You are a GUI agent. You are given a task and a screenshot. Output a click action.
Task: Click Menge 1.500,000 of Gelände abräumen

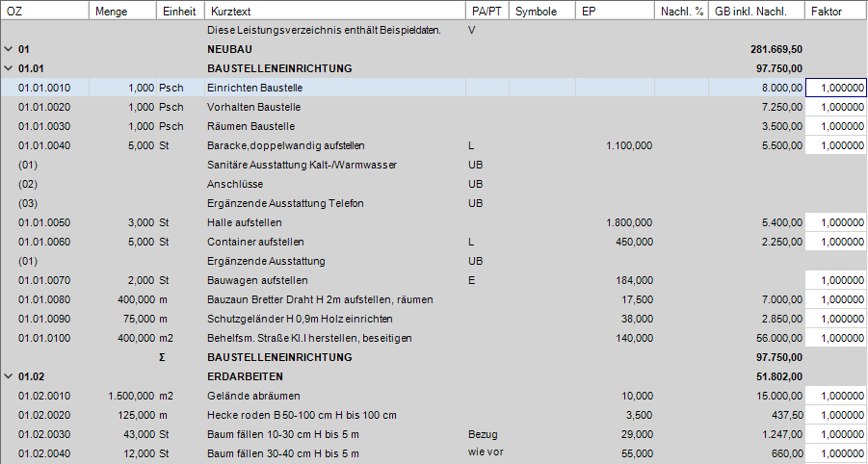tap(132, 396)
